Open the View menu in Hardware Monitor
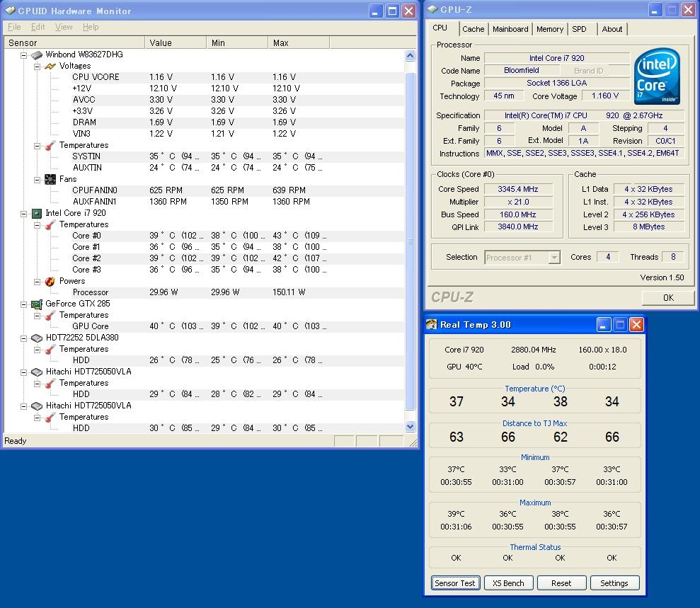 64,27
